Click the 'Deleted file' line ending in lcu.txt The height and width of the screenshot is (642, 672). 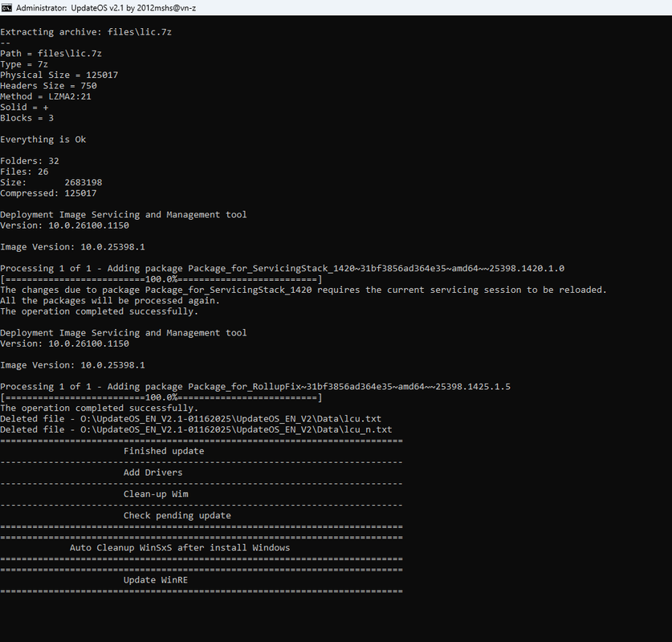click(x=191, y=419)
